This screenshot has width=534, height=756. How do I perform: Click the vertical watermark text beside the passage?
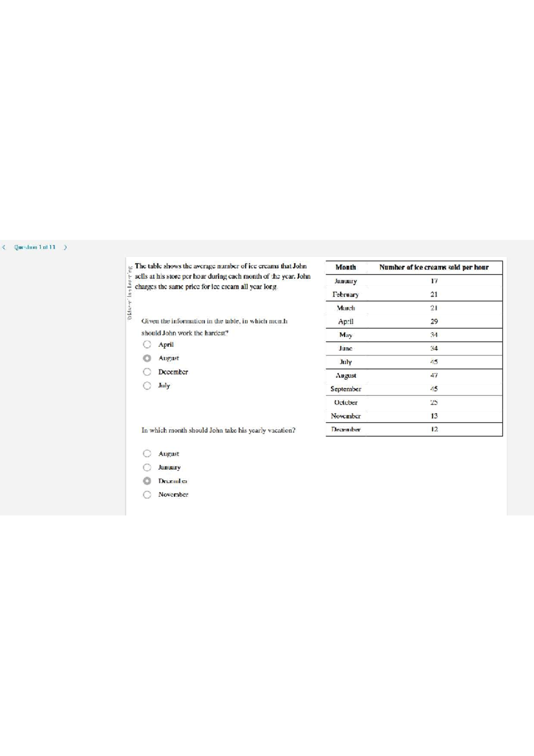tap(129, 293)
